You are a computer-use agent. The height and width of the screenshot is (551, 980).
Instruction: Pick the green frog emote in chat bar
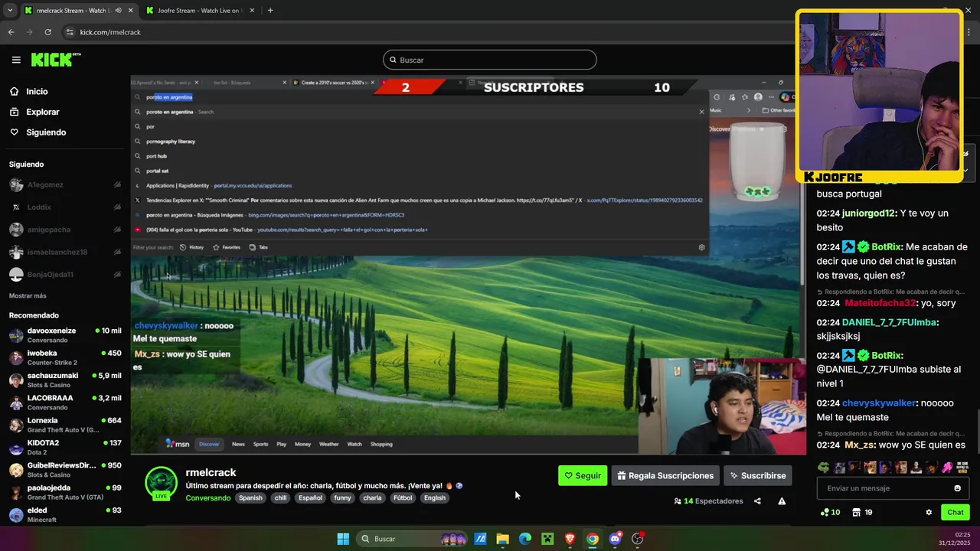pyautogui.click(x=823, y=467)
